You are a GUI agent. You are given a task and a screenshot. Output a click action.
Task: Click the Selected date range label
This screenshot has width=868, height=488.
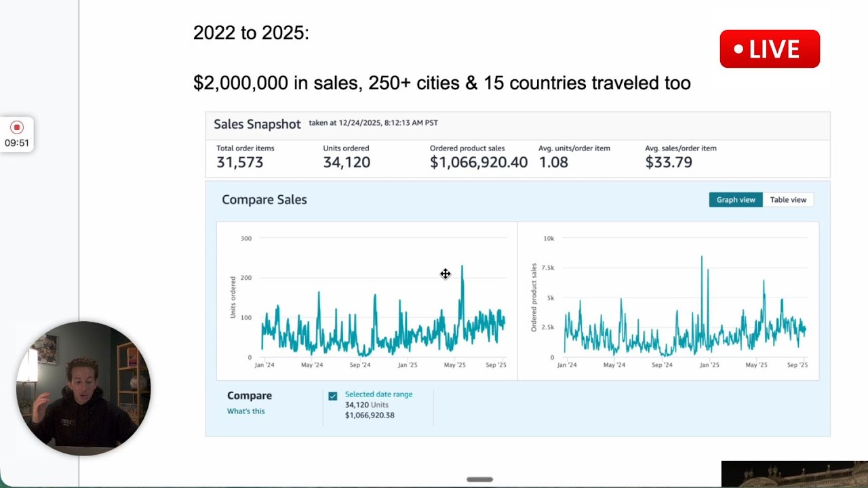378,394
